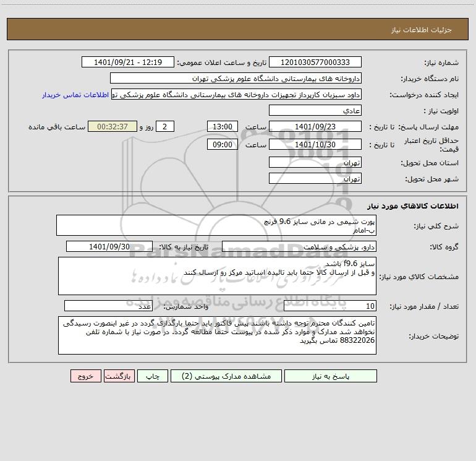The image size is (476, 461).
Task: Click the پاسخ به نیاز button
Action: [x=331, y=376]
